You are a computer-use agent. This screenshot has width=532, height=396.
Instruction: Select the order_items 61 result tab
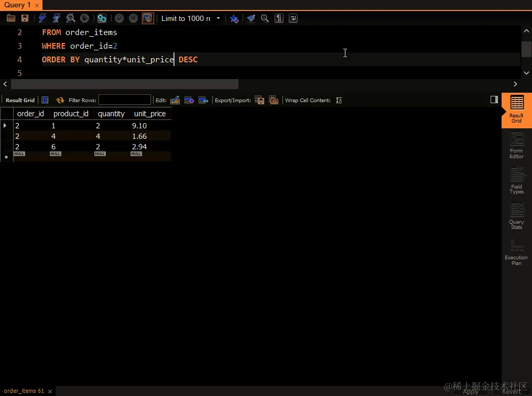pos(24,391)
